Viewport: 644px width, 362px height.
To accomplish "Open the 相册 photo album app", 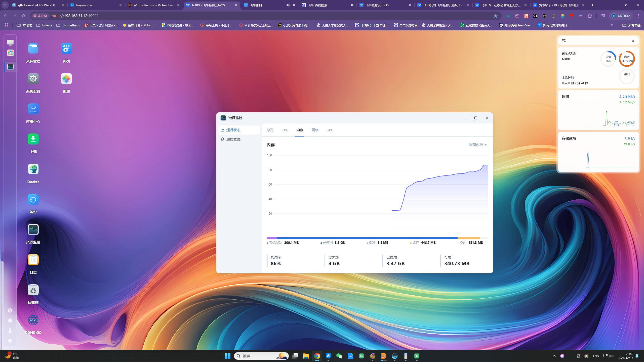I will click(x=66, y=79).
